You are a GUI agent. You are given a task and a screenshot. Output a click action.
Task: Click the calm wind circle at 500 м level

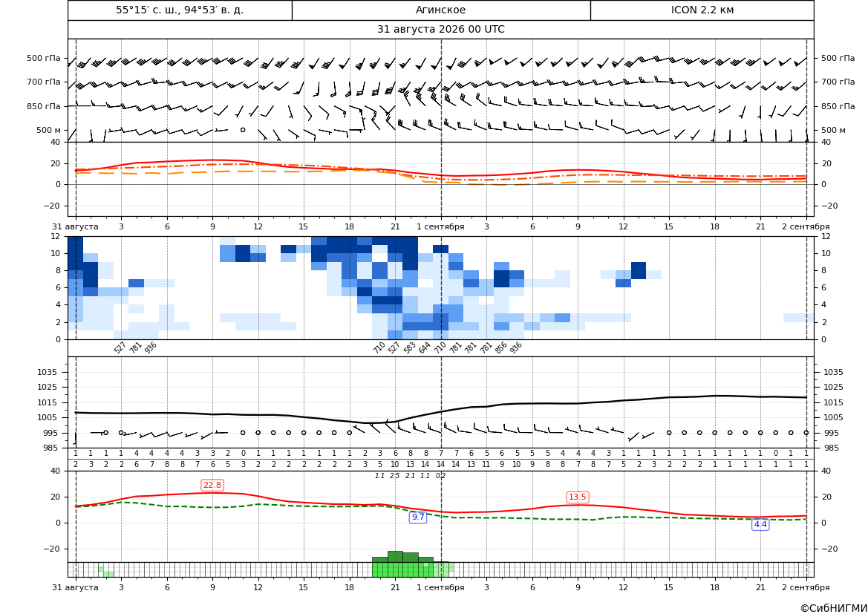coord(243,129)
